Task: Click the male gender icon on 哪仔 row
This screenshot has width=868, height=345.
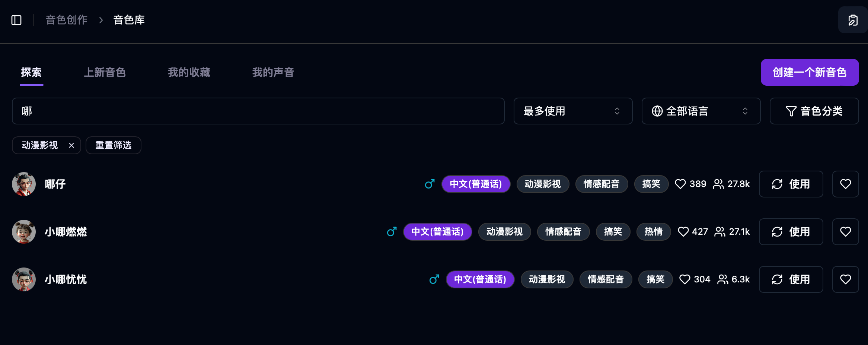Action: tap(430, 184)
